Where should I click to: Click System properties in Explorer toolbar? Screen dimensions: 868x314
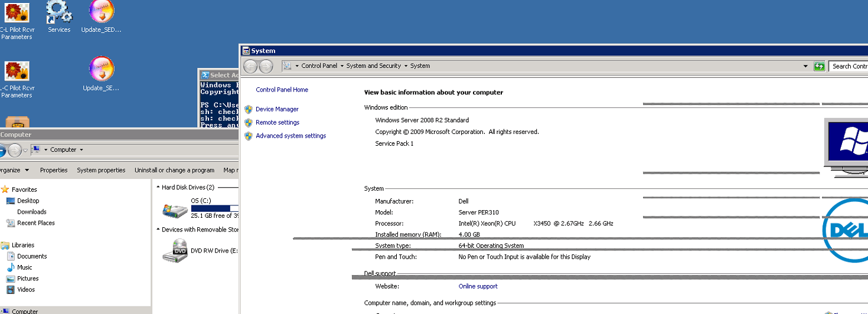pos(101,170)
